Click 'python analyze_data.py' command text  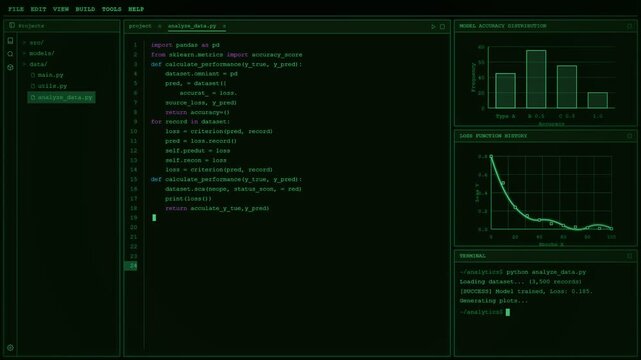tap(546, 272)
